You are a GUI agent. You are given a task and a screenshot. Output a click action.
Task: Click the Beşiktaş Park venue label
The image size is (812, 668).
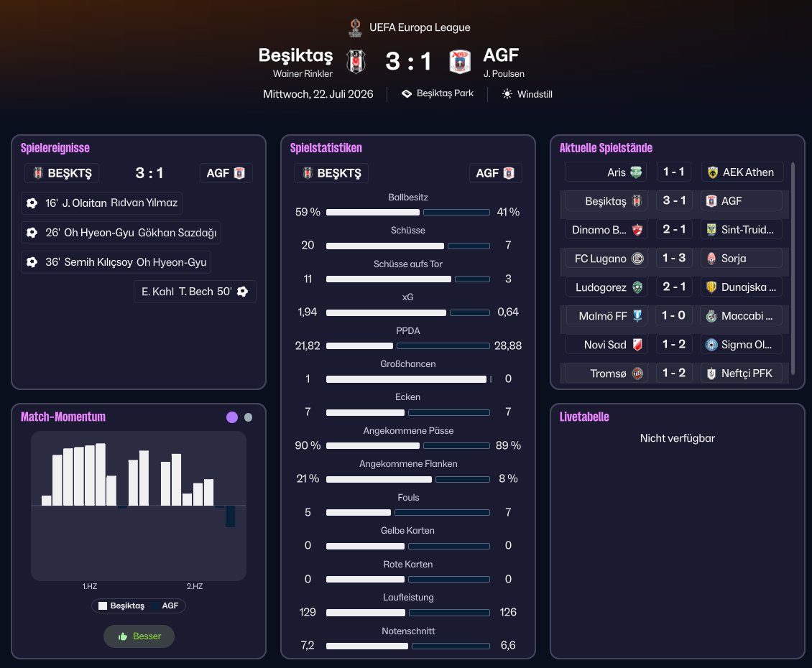(x=445, y=93)
